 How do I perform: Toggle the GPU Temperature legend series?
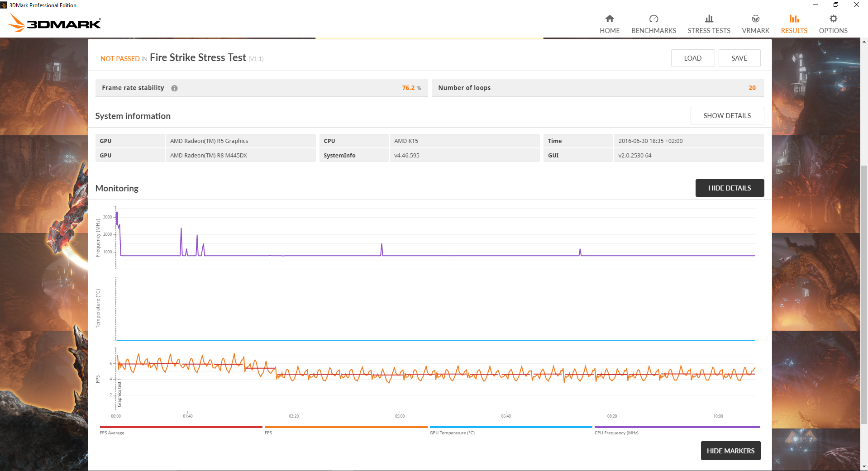click(510, 427)
